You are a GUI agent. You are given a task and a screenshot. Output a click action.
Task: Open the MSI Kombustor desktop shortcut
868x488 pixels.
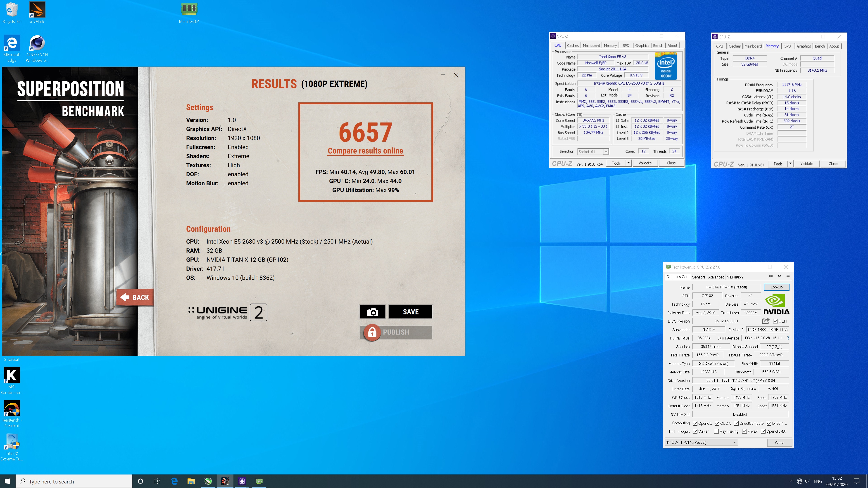[12, 381]
